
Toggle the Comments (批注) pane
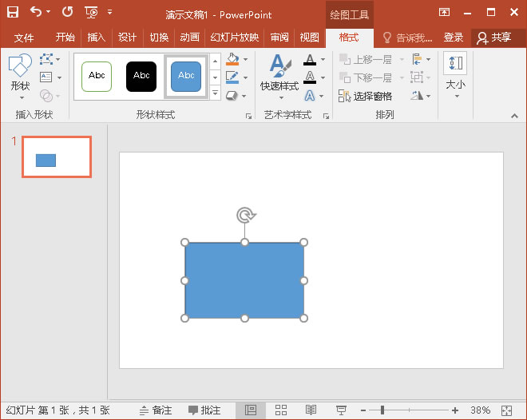click(x=204, y=410)
